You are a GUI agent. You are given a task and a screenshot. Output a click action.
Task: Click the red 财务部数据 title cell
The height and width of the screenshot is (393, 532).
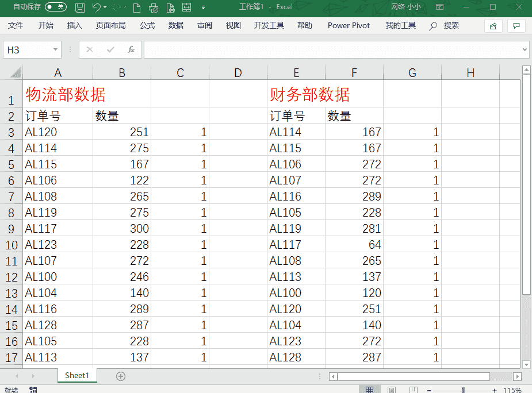pyautogui.click(x=309, y=94)
